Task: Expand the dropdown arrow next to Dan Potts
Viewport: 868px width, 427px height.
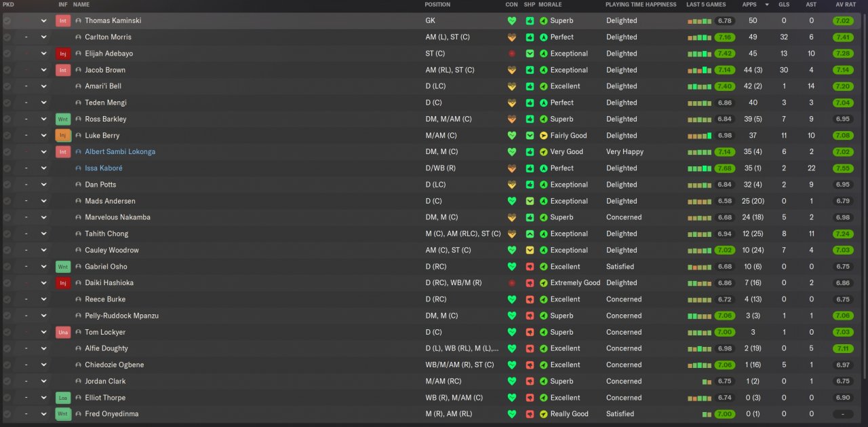Action: pyautogui.click(x=43, y=185)
